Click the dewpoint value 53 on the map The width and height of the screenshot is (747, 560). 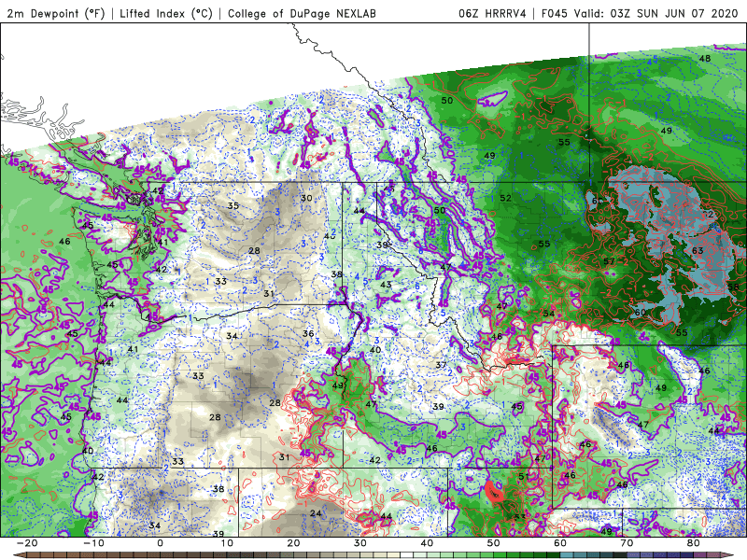tap(520, 517)
